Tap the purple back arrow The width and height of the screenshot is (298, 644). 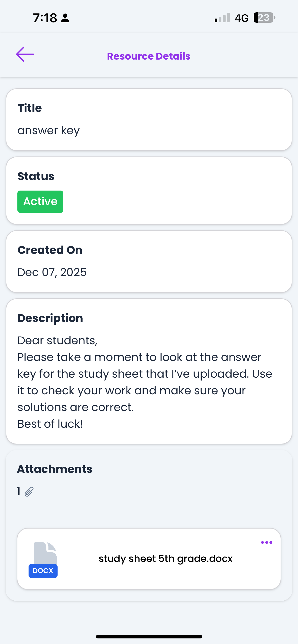pyautogui.click(x=25, y=54)
